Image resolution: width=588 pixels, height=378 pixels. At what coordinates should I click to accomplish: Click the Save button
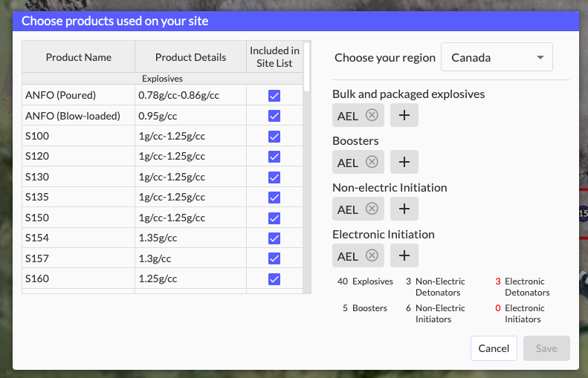click(x=546, y=348)
